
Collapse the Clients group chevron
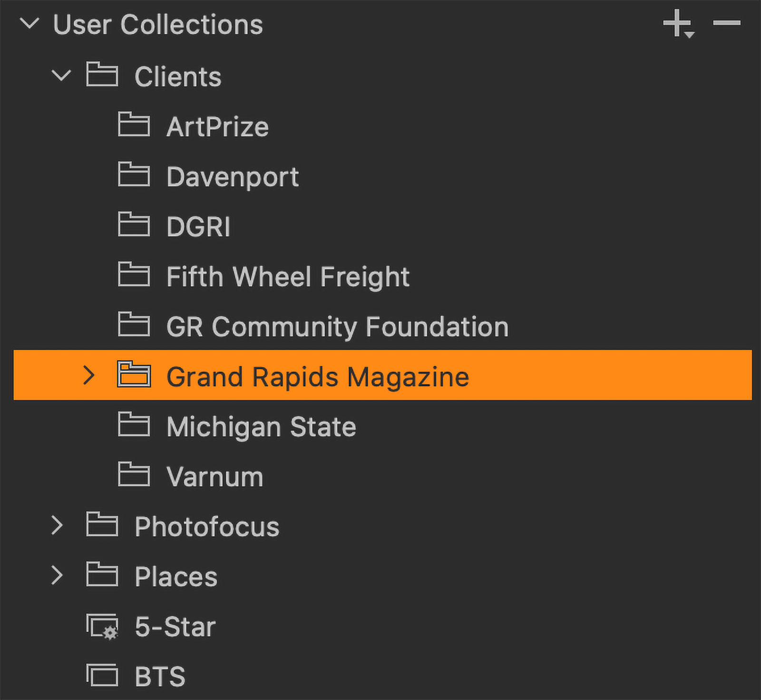61,75
